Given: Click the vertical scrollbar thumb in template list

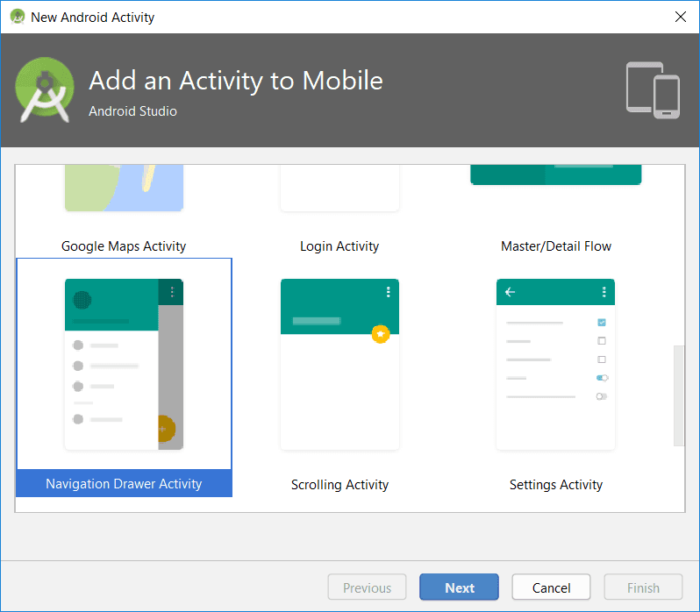Looking at the screenshot, I should 678,395.
